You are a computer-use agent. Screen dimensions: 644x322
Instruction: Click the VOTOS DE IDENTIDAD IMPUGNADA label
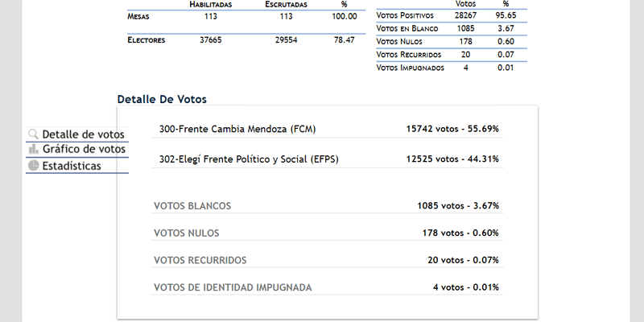(x=233, y=287)
